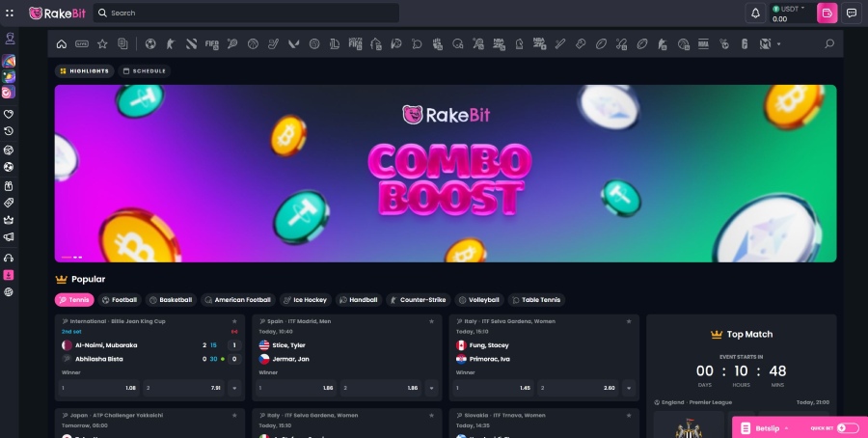Open the Combo Boost promo banner

coord(446,174)
